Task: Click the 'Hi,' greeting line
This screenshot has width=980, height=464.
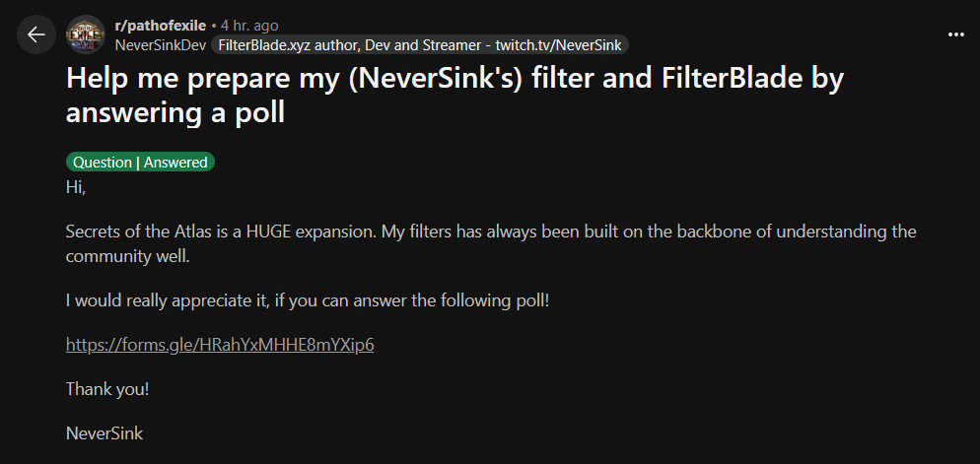Action: pos(76,187)
